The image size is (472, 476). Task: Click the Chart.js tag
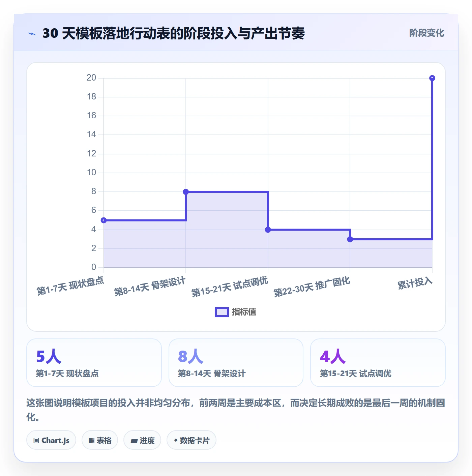click(51, 440)
